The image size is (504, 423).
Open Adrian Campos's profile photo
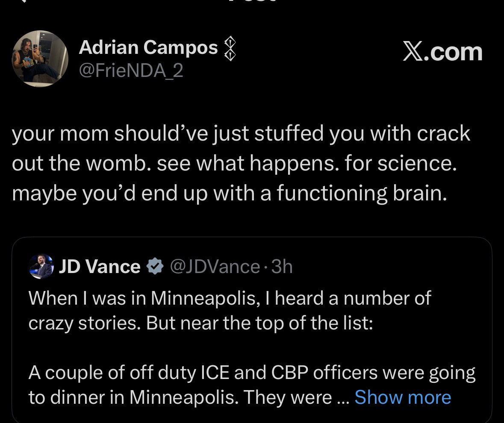coord(39,59)
